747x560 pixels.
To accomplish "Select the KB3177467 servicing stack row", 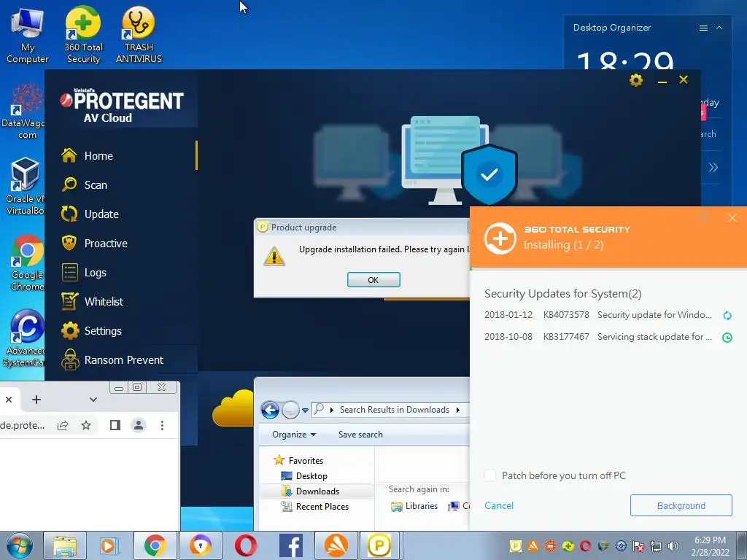I will click(x=608, y=337).
